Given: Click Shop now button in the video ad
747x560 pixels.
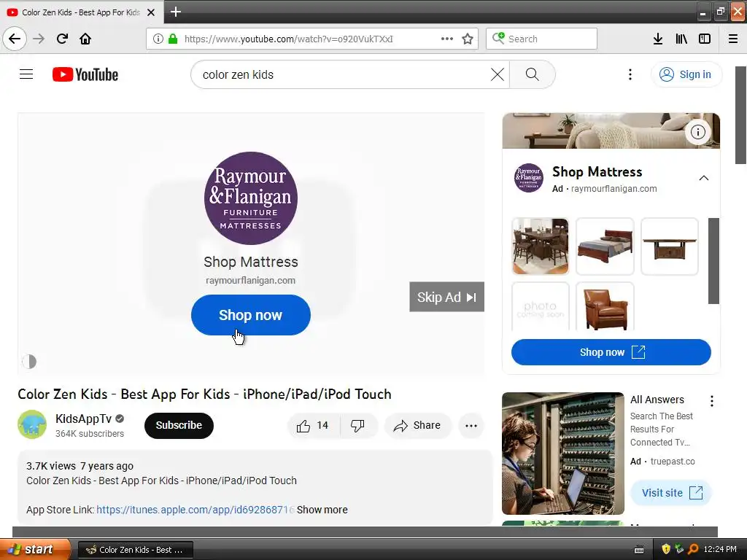Looking at the screenshot, I should point(251,315).
